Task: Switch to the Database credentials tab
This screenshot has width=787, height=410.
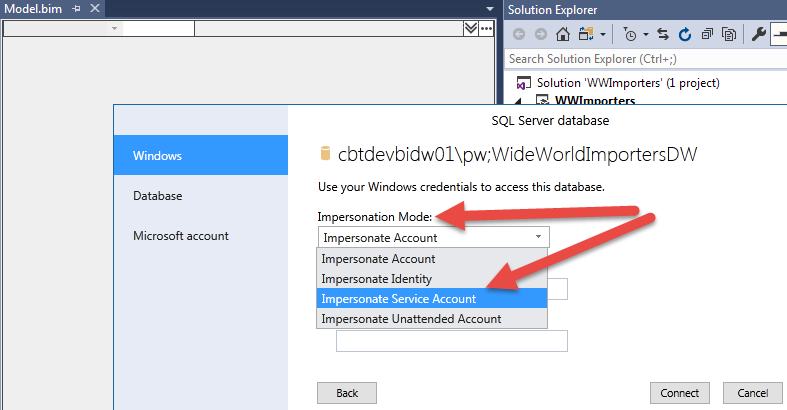Action: [158, 196]
